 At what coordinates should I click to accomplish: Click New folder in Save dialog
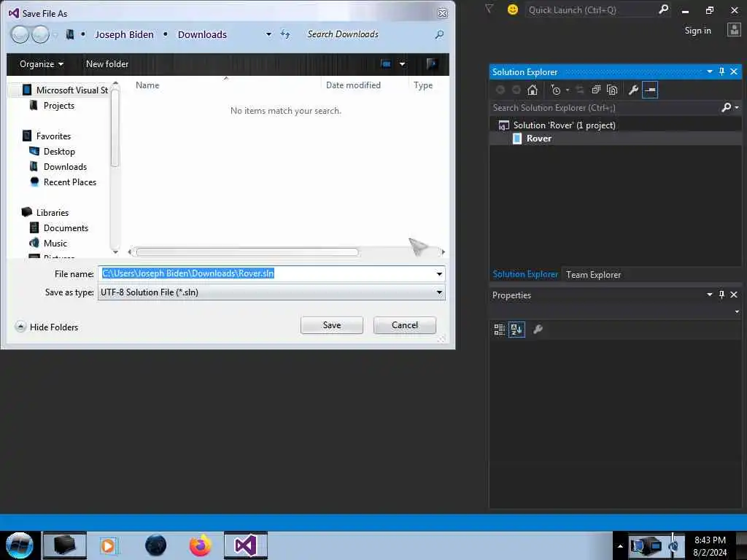tap(107, 64)
